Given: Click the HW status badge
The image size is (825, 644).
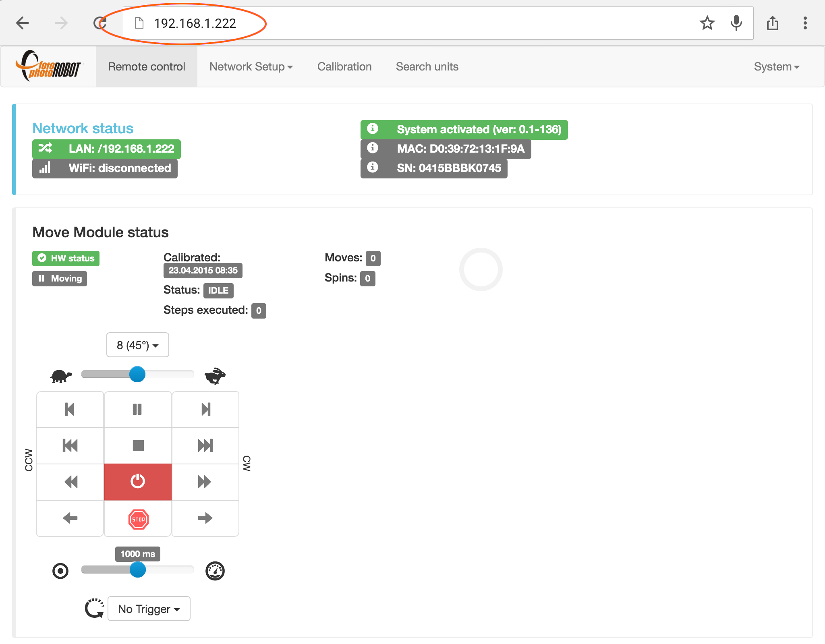Looking at the screenshot, I should click(66, 258).
